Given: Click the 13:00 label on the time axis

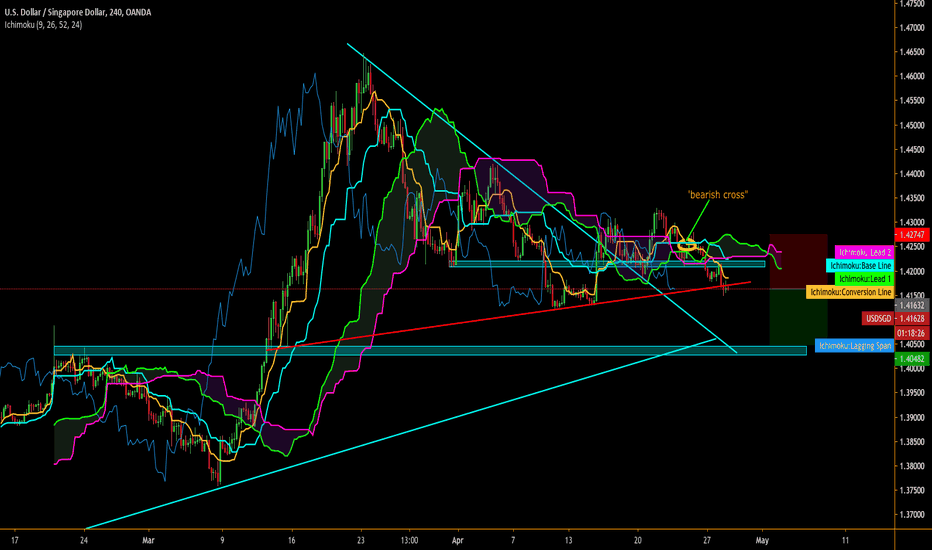Looking at the screenshot, I should pos(410,540).
